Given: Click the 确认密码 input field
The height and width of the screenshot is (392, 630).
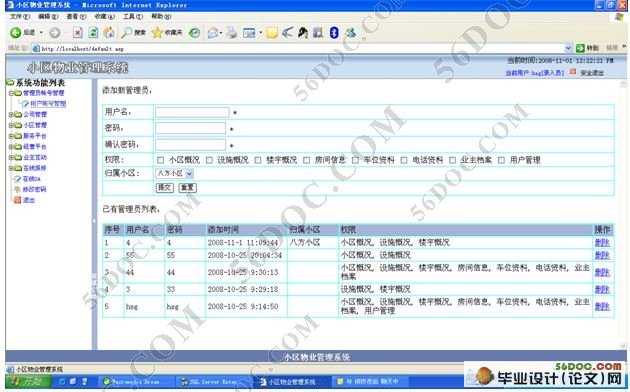Looking at the screenshot, I should [190, 145].
